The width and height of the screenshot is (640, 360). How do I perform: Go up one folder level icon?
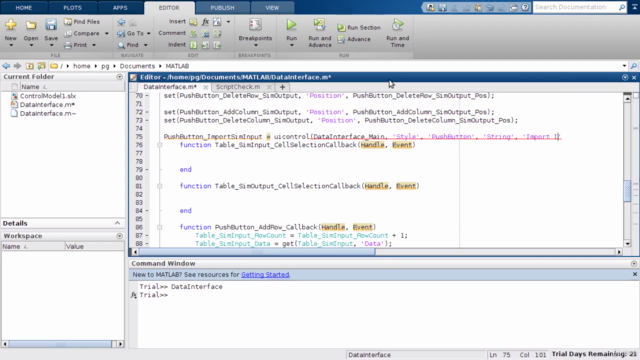(30, 66)
